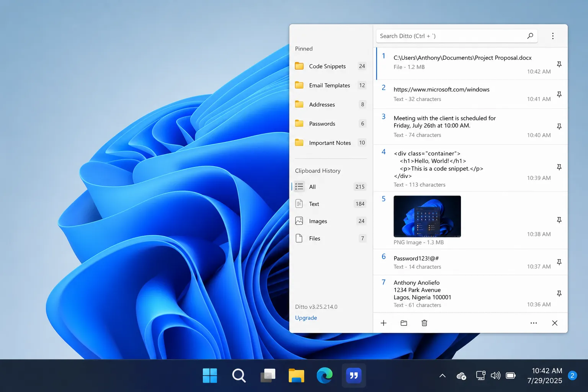Add a new clip with plus icon
The width and height of the screenshot is (588, 392).
point(384,323)
